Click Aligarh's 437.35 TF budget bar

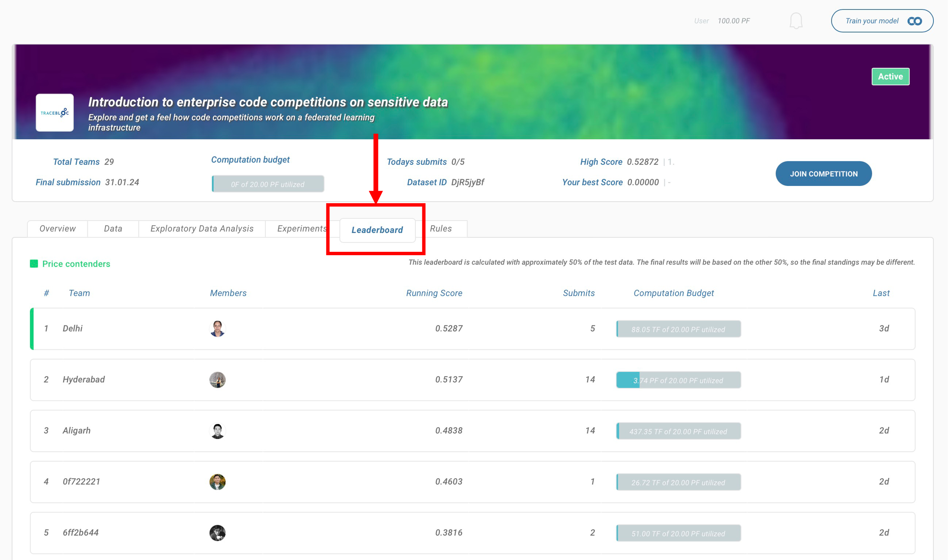(678, 431)
